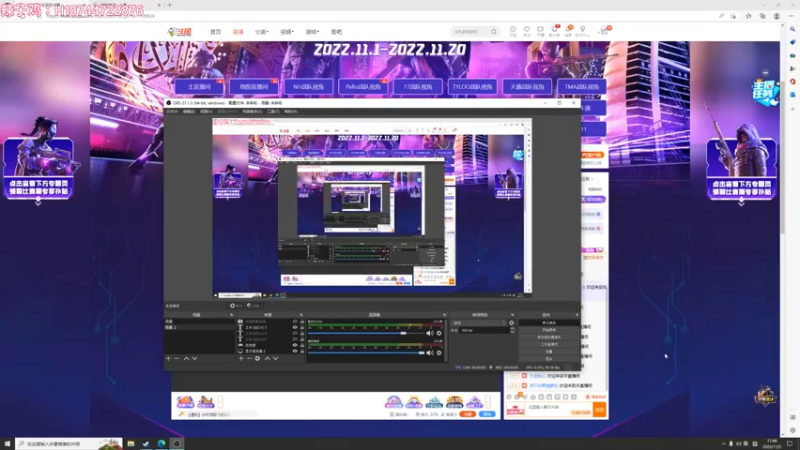Image resolution: width=800 pixels, height=450 pixels.
Task: Open transition properties gear in Scene Transitions
Action: 512,323
